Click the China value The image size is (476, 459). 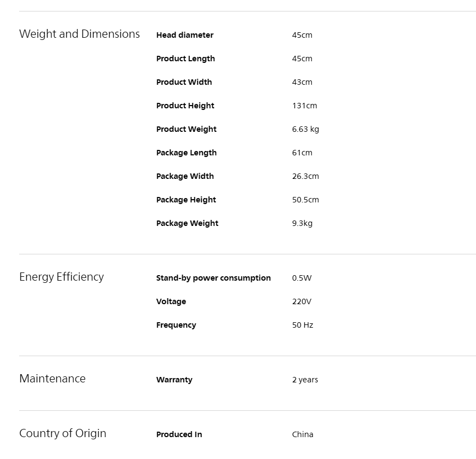coord(303,434)
